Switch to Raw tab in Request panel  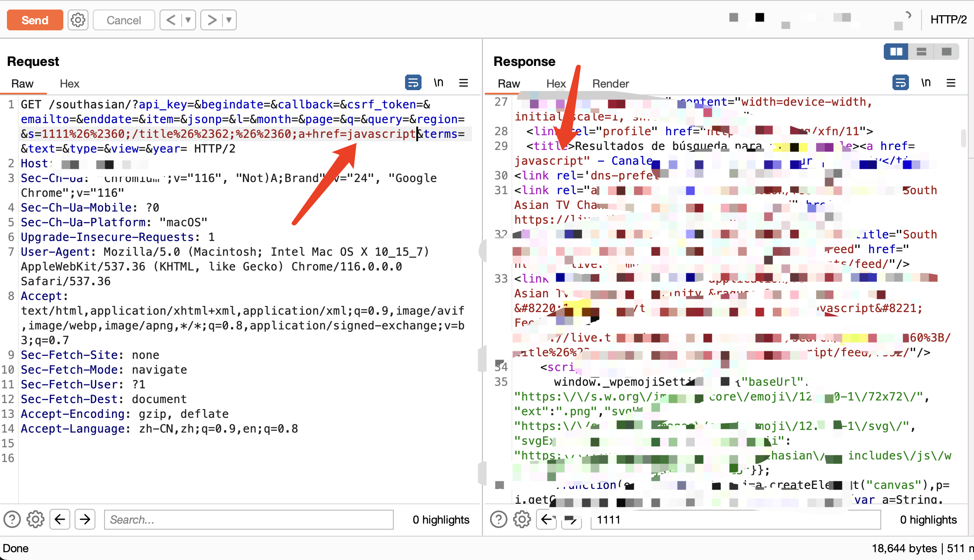[23, 84]
